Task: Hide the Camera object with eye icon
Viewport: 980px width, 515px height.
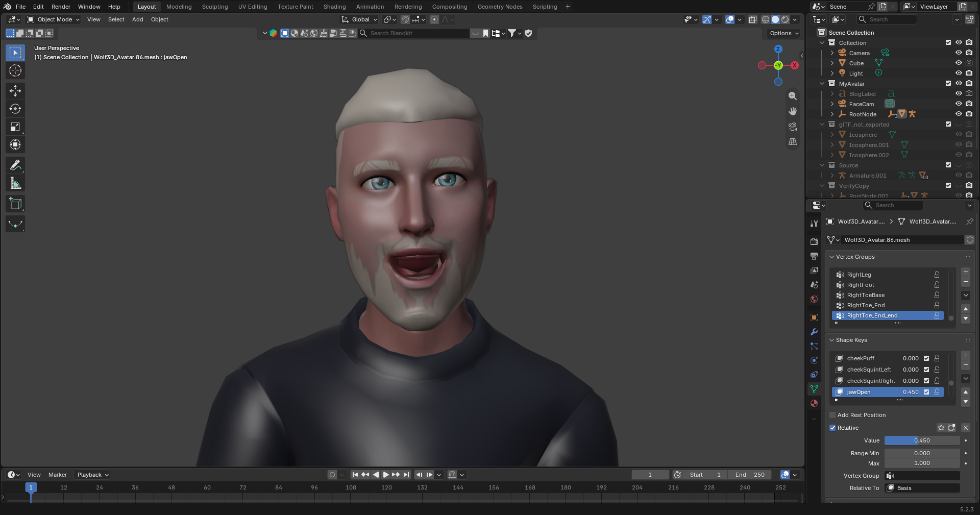Action: (959, 53)
